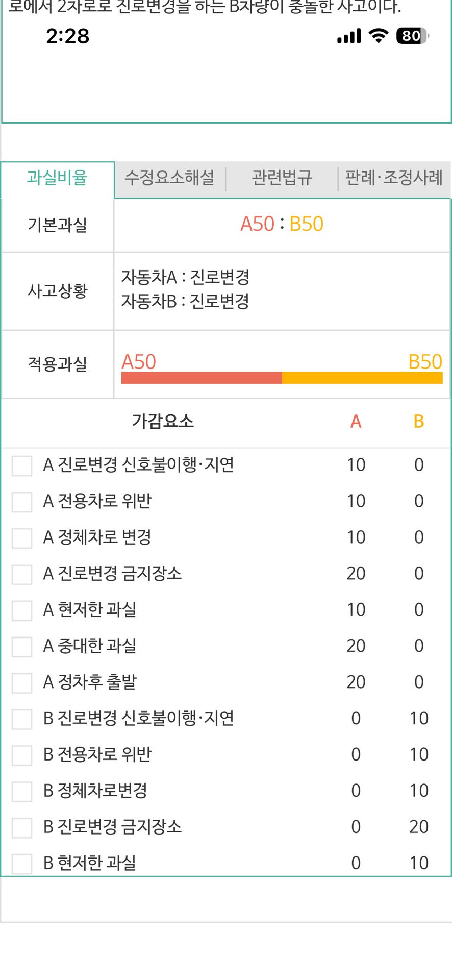Check A 진로변경 신호불이행·지연 checkbox
452x980 pixels.
tap(22, 465)
